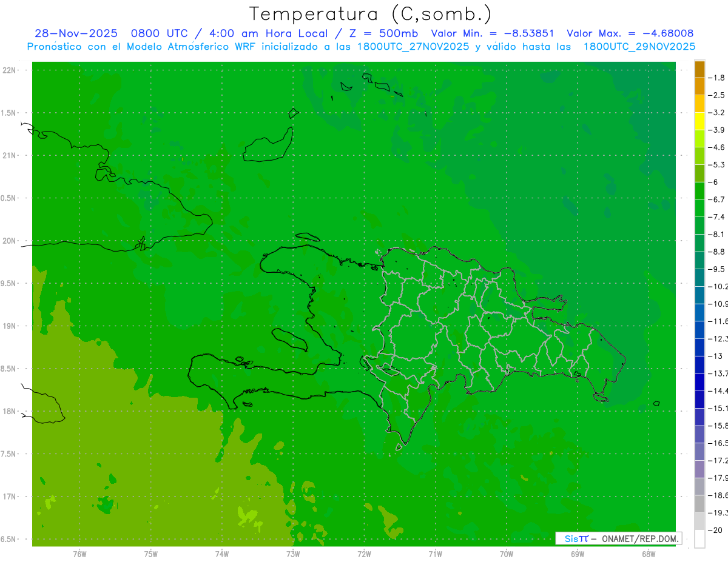Screen dimensions: 728x562
Task: Click the '69W' longitude label
Action: 577,554
